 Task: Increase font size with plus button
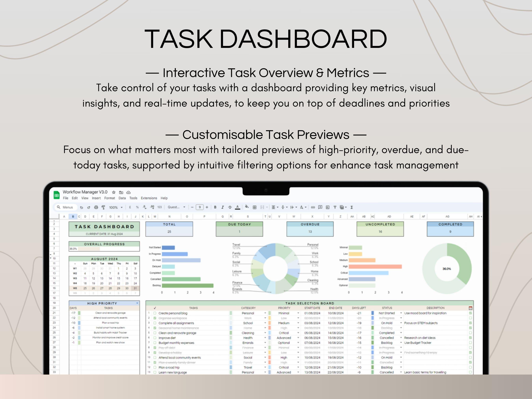coord(207,207)
